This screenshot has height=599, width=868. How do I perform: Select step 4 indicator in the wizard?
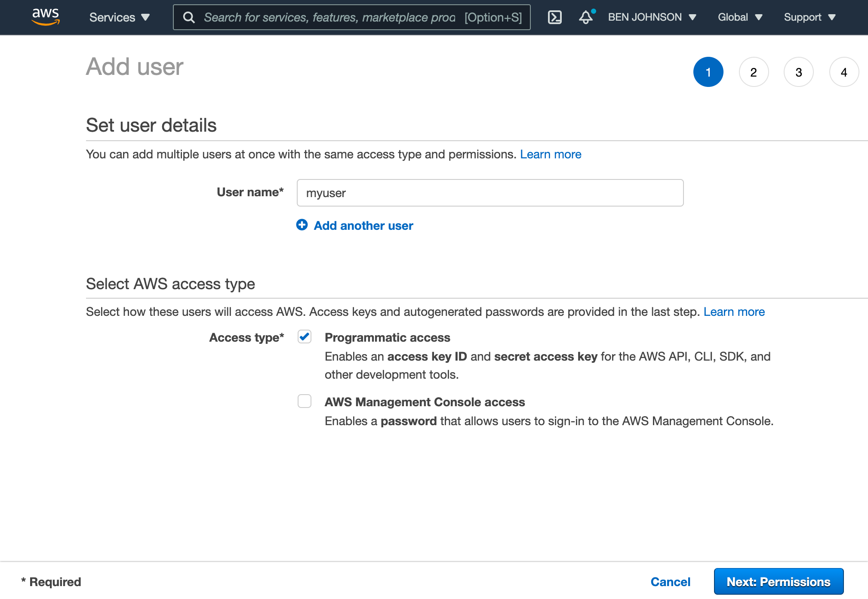point(844,72)
